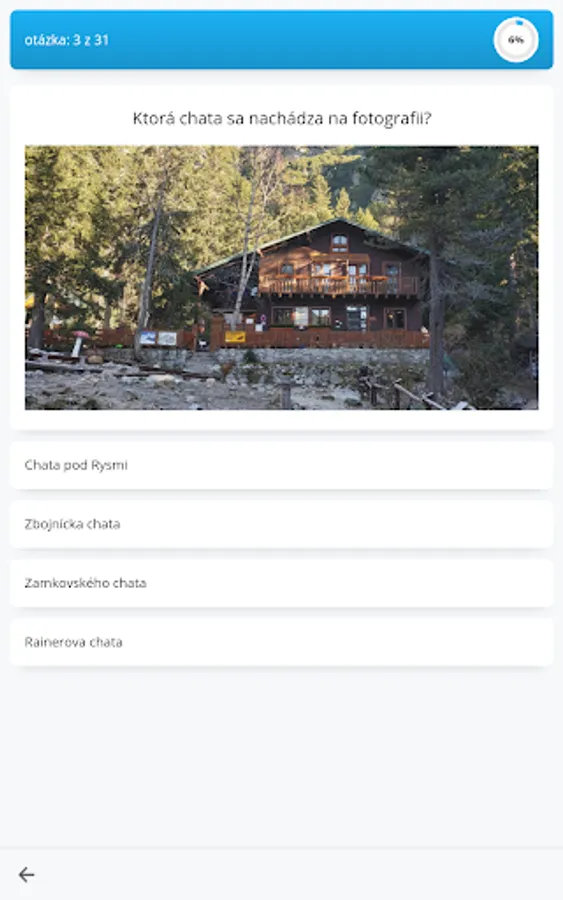Image resolution: width=563 pixels, height=900 pixels.
Task: Go back using the arrow icon
Action: click(26, 874)
